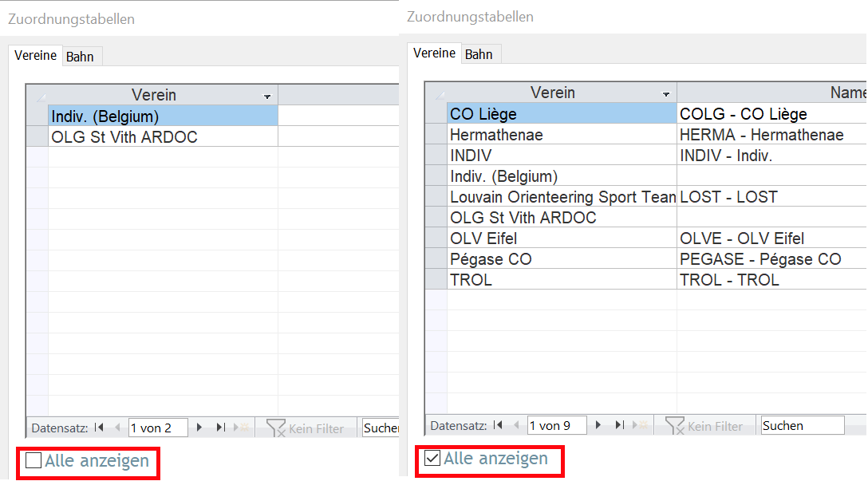The width and height of the screenshot is (868, 481).
Task: Click name cell PEGASE - Pégase CO
Action: click(x=772, y=259)
